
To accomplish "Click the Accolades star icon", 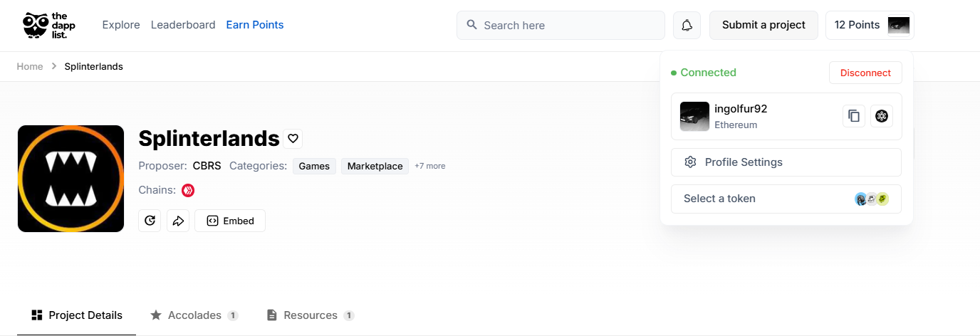I will click(x=156, y=315).
